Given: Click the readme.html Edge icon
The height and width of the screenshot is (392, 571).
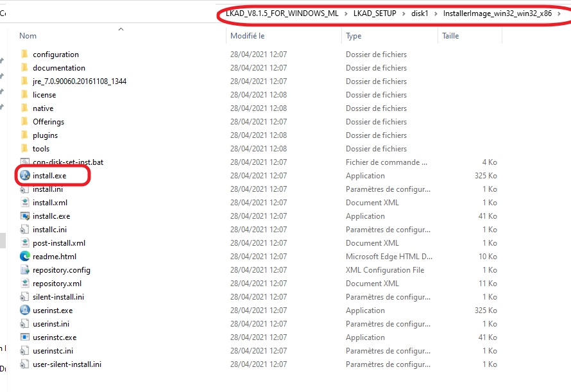Looking at the screenshot, I should click(x=25, y=257).
